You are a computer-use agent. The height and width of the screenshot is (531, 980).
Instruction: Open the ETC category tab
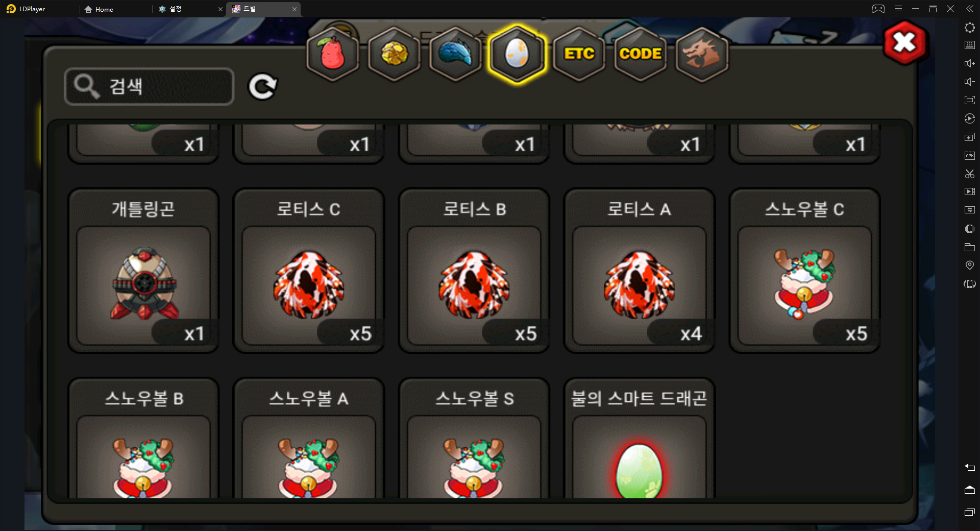pyautogui.click(x=579, y=54)
